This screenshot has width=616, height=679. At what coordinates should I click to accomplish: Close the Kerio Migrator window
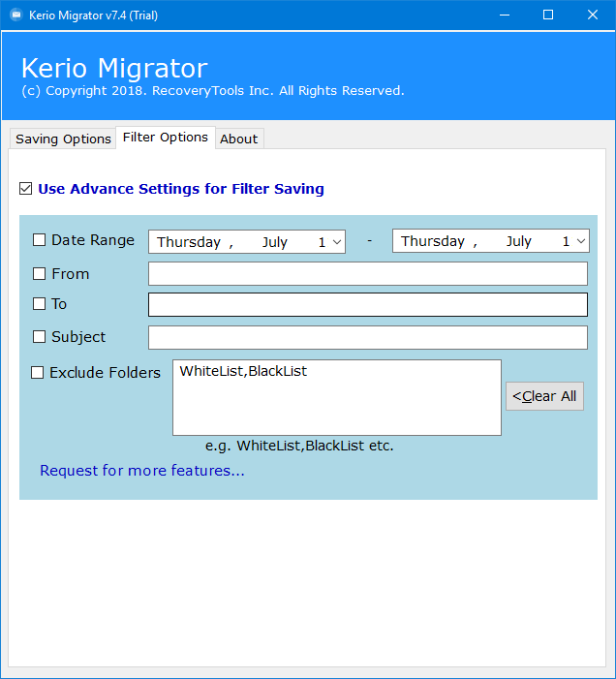(592, 15)
